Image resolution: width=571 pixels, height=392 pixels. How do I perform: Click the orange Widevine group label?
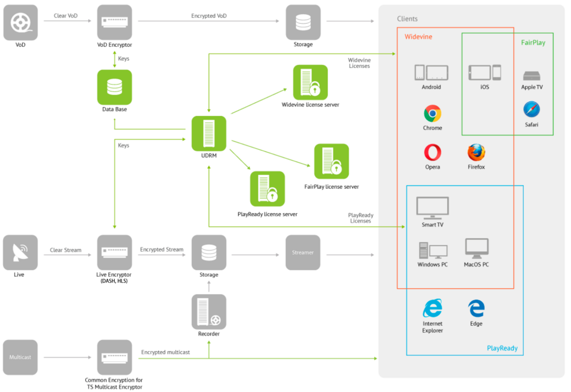coord(418,37)
